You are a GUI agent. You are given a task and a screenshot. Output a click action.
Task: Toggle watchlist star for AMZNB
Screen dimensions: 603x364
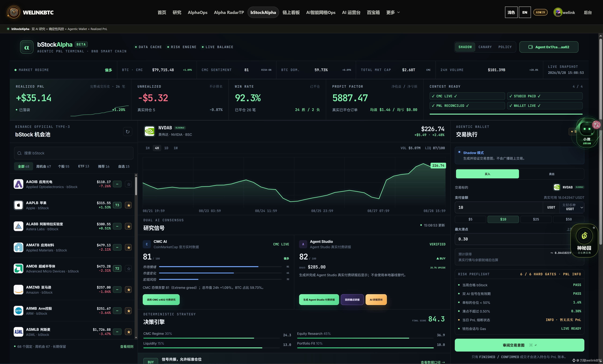pyautogui.click(x=129, y=290)
